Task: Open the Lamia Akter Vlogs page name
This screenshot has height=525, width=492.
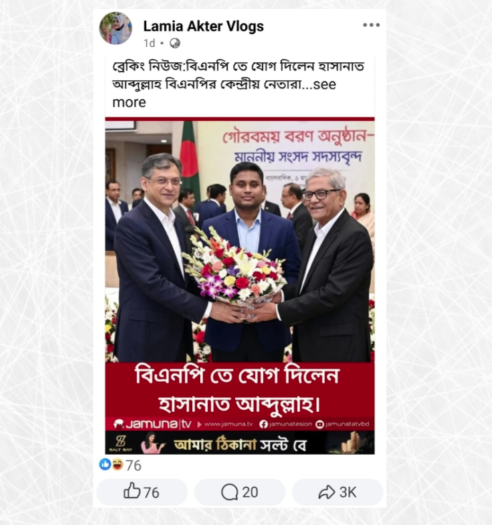Action: click(x=203, y=26)
